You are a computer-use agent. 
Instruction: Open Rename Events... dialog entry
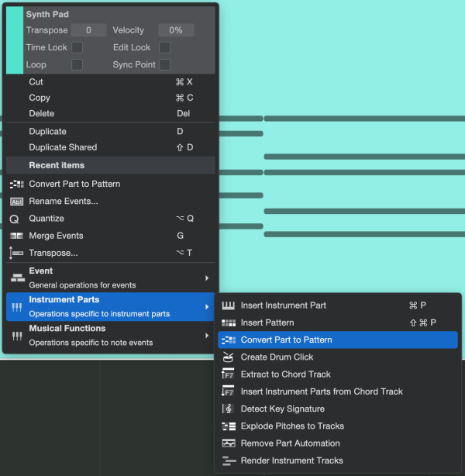pyautogui.click(x=111, y=202)
